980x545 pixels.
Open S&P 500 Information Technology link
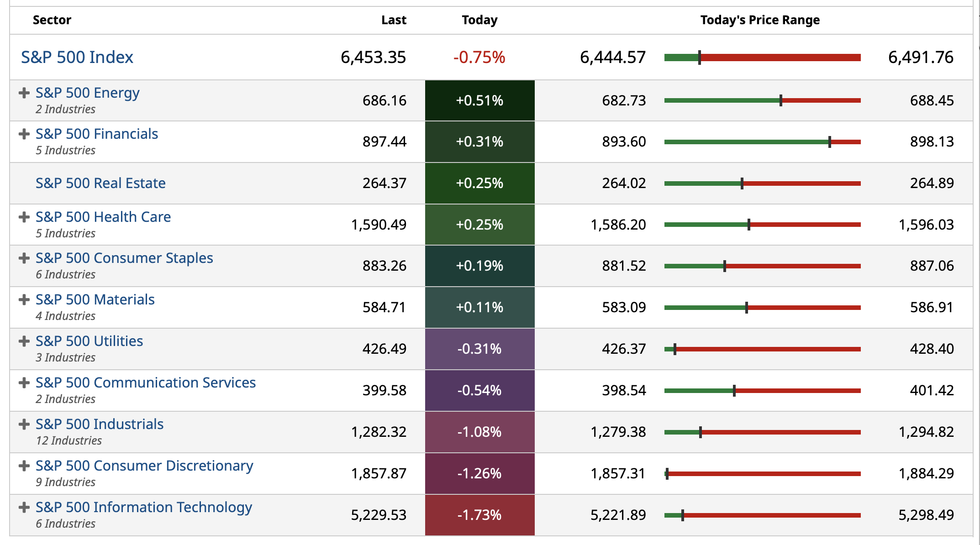coord(144,508)
